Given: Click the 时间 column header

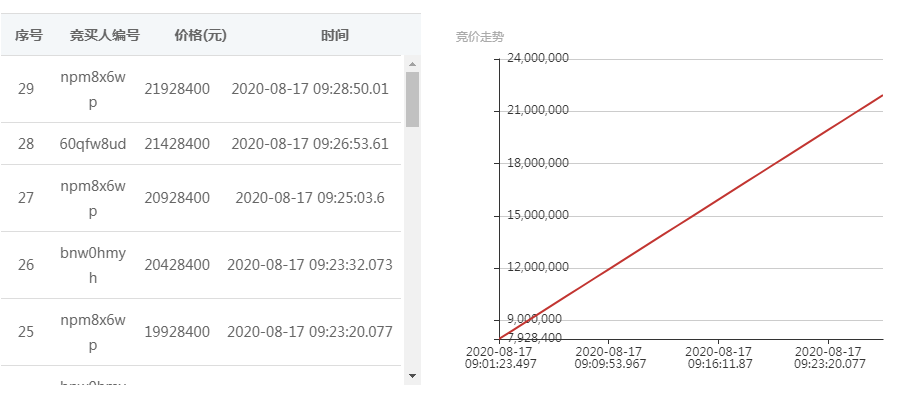Looking at the screenshot, I should 335,35.
